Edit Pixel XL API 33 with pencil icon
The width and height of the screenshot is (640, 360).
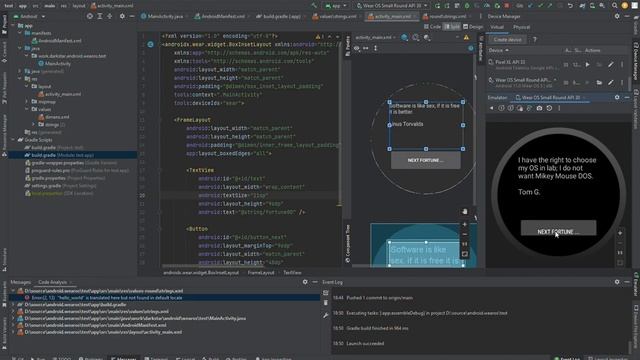(611, 64)
